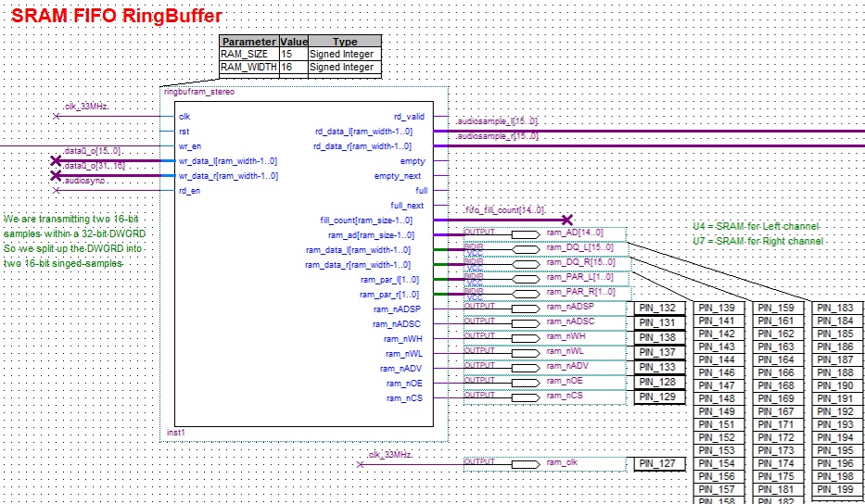The height and width of the screenshot is (504, 865).
Task: Click the Type column header in the parameter table
Action: tap(344, 42)
